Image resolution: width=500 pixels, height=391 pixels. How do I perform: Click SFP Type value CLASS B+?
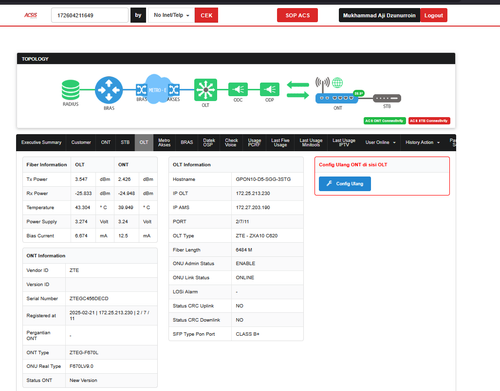[247, 334]
